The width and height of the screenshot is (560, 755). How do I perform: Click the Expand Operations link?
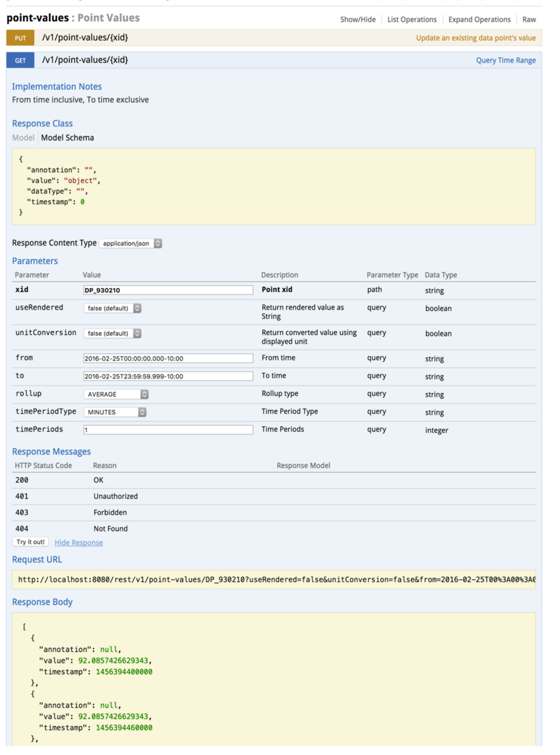[x=479, y=20]
